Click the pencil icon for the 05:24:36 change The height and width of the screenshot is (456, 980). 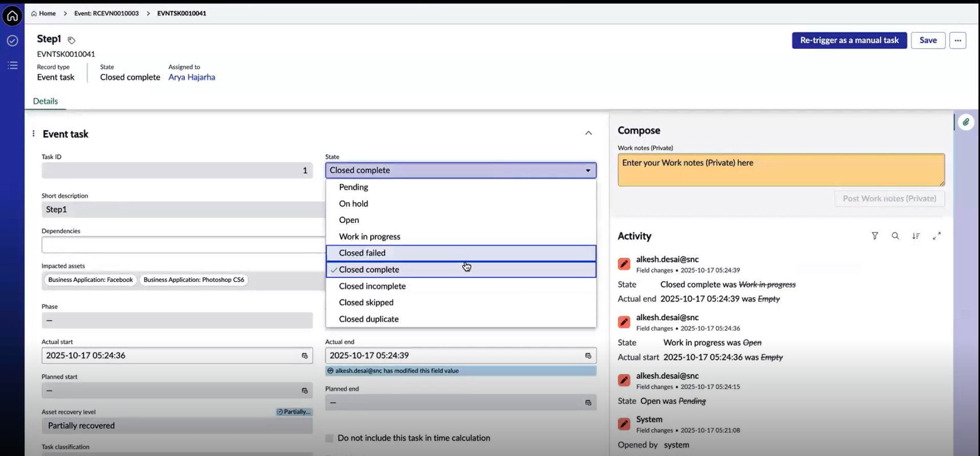(624, 322)
